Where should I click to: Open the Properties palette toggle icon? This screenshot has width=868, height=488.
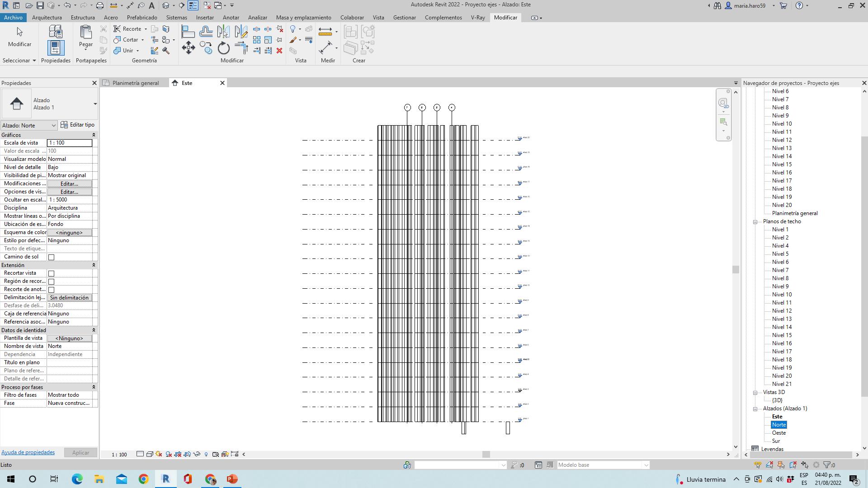point(56,48)
